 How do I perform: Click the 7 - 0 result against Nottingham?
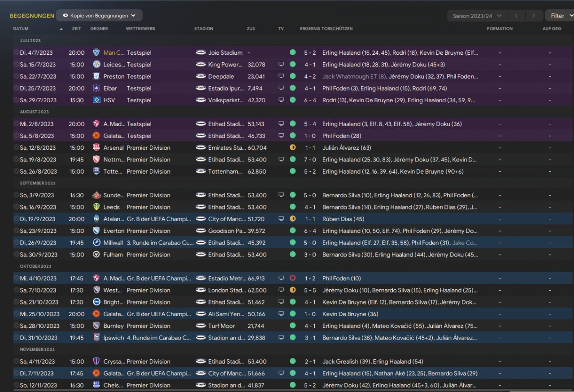click(309, 160)
